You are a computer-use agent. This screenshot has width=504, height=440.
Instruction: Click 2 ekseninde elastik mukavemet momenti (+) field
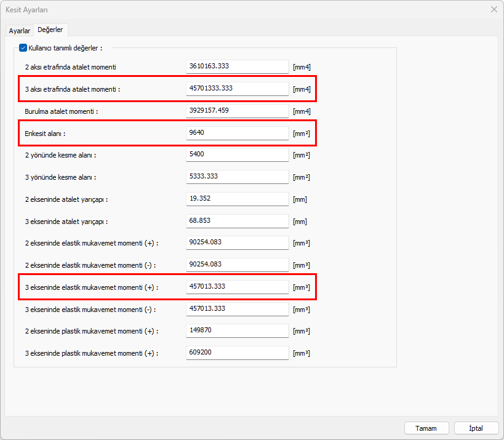[x=237, y=242]
